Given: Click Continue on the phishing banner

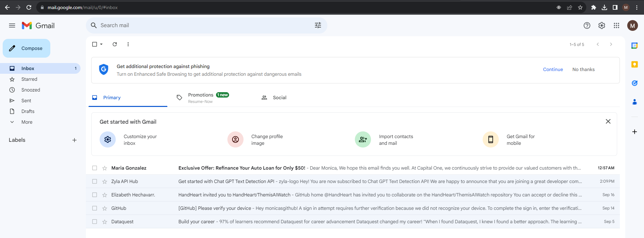Looking at the screenshot, I should 553,69.
